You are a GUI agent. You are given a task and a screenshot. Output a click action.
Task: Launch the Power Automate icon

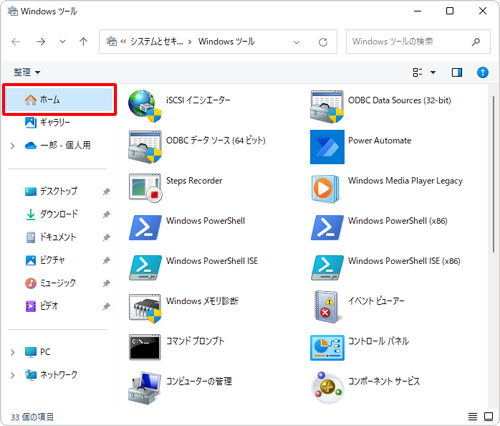click(327, 147)
